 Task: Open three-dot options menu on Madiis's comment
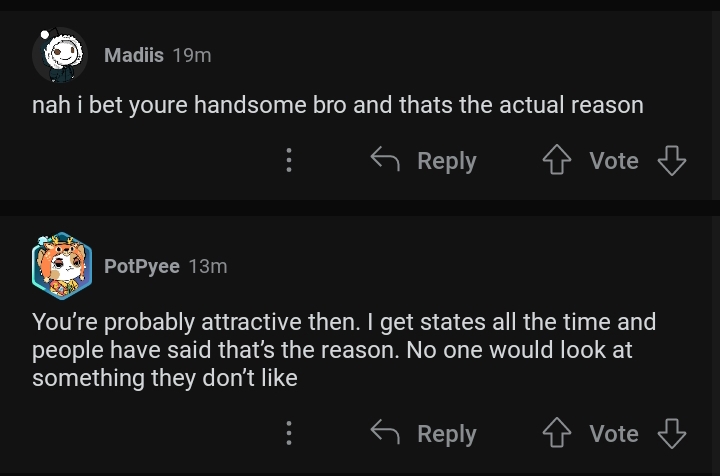289,160
